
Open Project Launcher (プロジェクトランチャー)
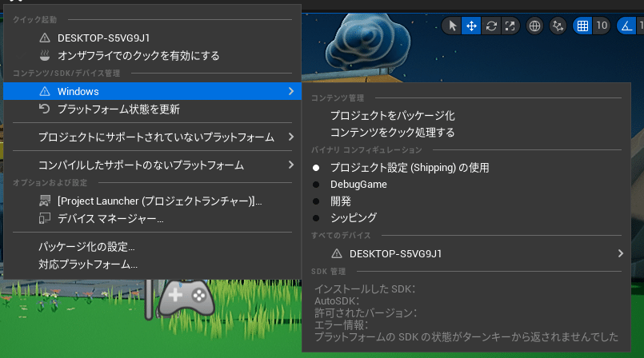[x=152, y=201]
